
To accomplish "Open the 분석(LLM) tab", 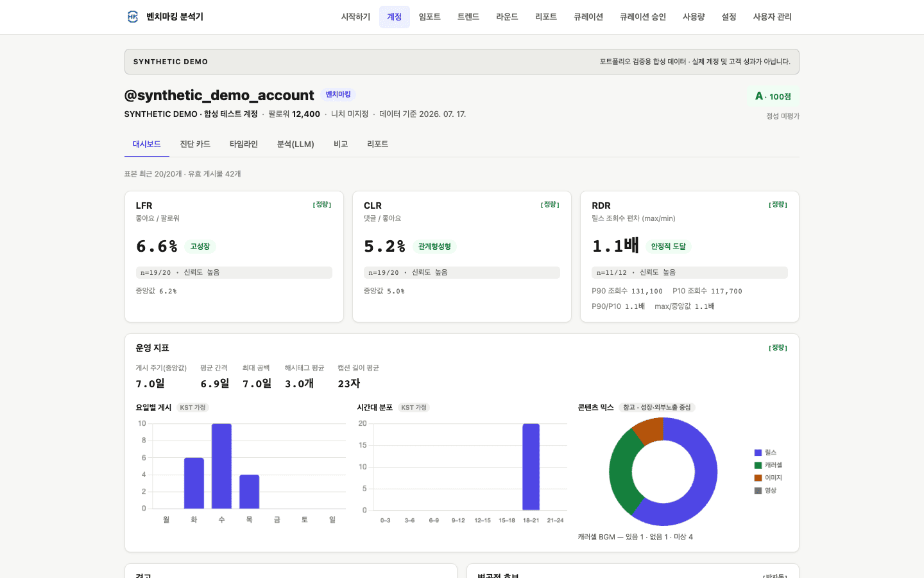I will [296, 144].
